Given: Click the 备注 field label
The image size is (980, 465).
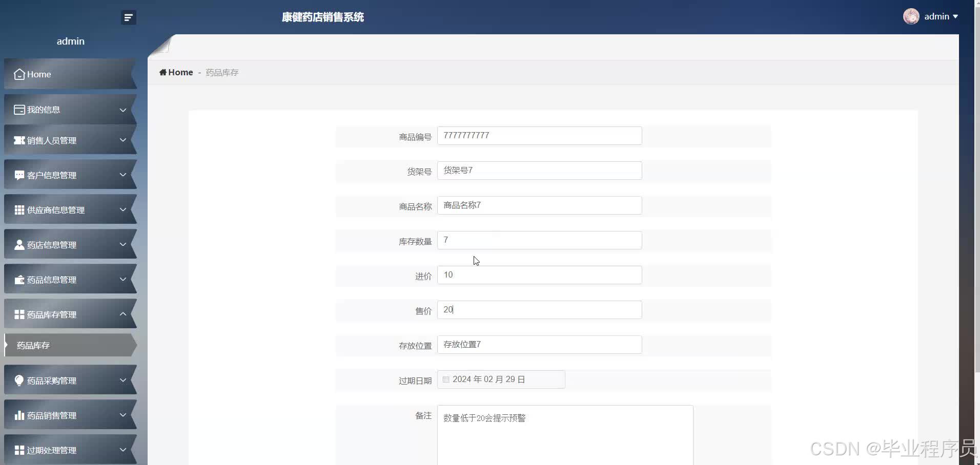Looking at the screenshot, I should coord(423,416).
